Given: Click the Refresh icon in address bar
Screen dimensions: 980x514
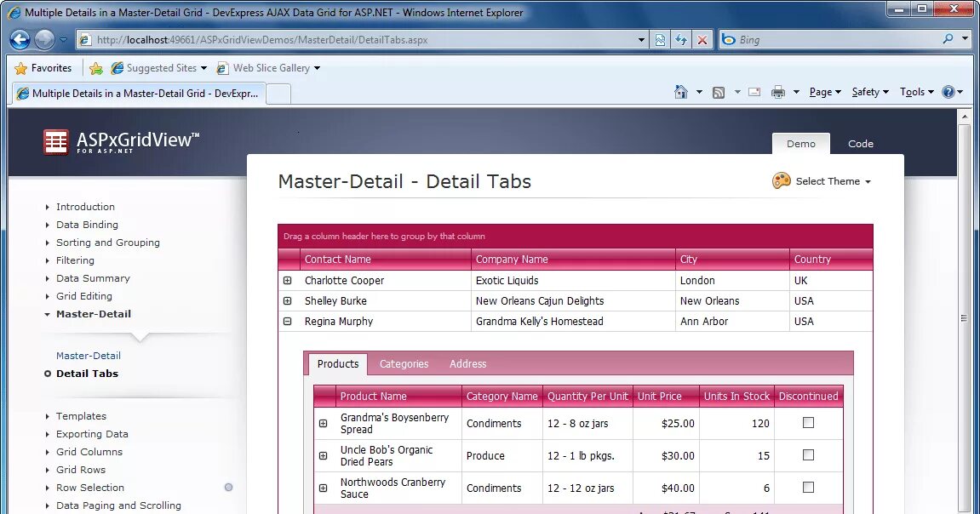Looking at the screenshot, I should click(x=681, y=40).
